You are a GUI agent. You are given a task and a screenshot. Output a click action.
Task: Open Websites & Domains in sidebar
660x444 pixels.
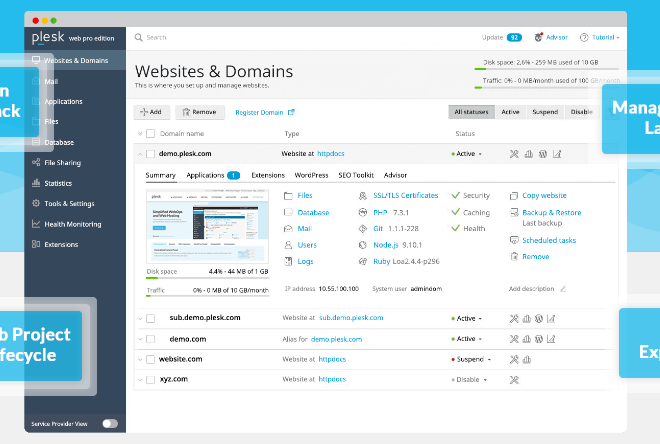click(x=75, y=60)
